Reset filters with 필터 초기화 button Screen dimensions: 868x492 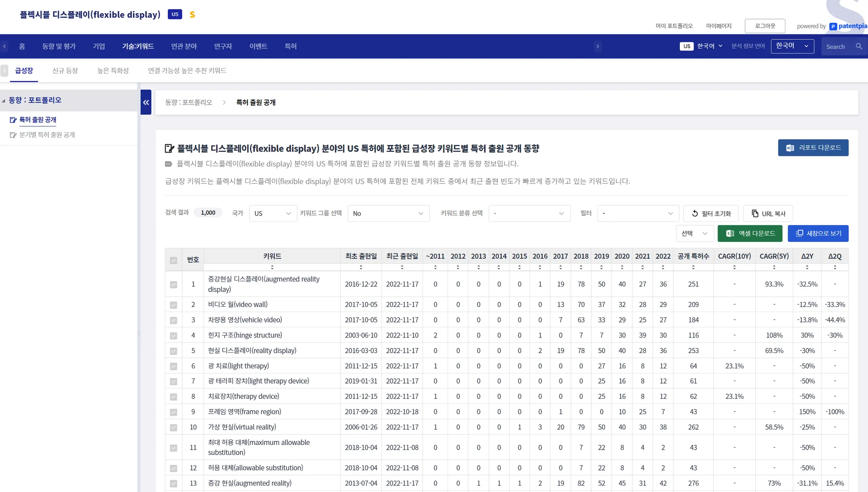(x=711, y=213)
